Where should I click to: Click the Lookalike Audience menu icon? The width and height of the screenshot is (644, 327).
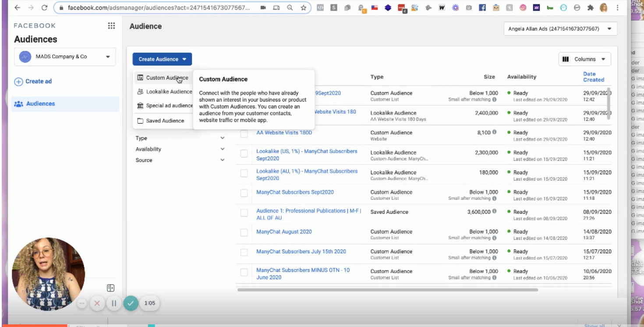(x=141, y=92)
